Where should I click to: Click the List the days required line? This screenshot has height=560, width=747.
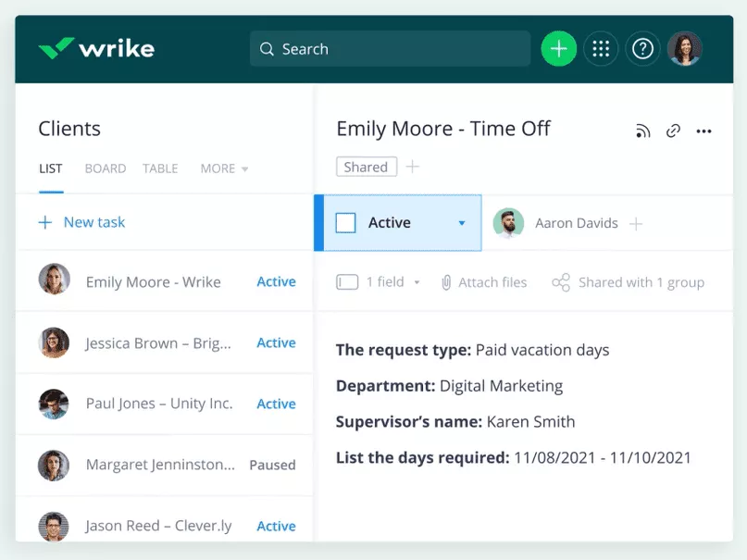pos(514,457)
